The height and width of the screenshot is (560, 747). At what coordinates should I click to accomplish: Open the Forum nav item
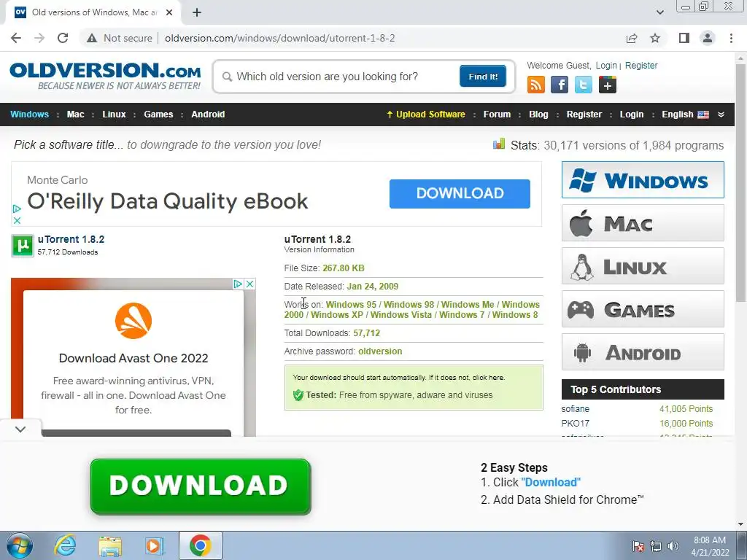coord(497,114)
